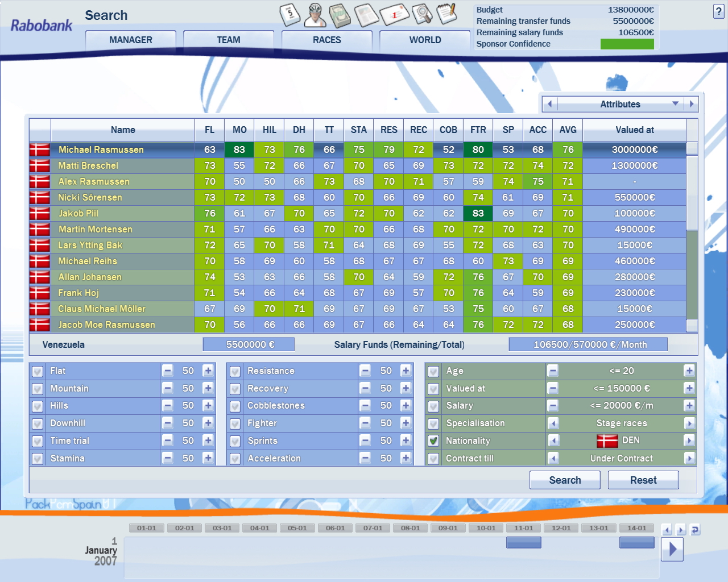Switch Specialisation to next option with right arrow
The height and width of the screenshot is (582, 728).
tap(689, 423)
